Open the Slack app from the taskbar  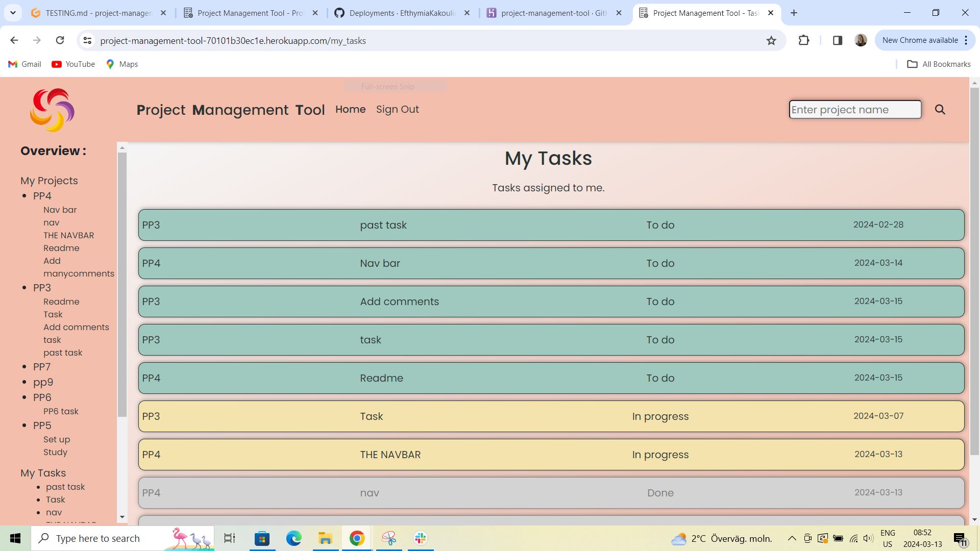[x=420, y=538]
